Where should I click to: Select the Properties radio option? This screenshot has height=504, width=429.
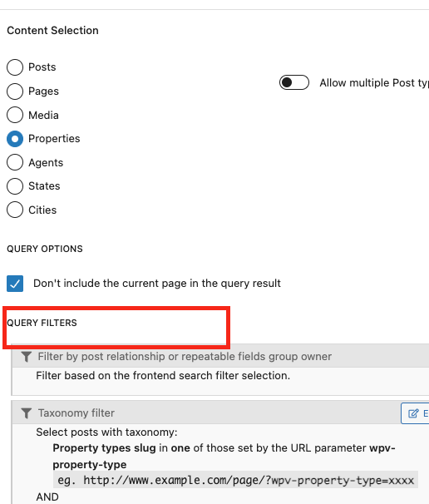[15, 139]
